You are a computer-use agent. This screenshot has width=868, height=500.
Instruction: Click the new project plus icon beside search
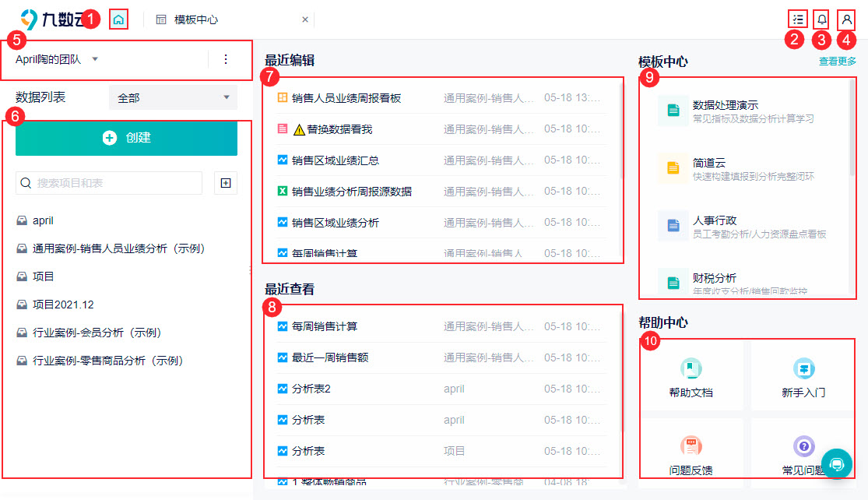pyautogui.click(x=226, y=183)
